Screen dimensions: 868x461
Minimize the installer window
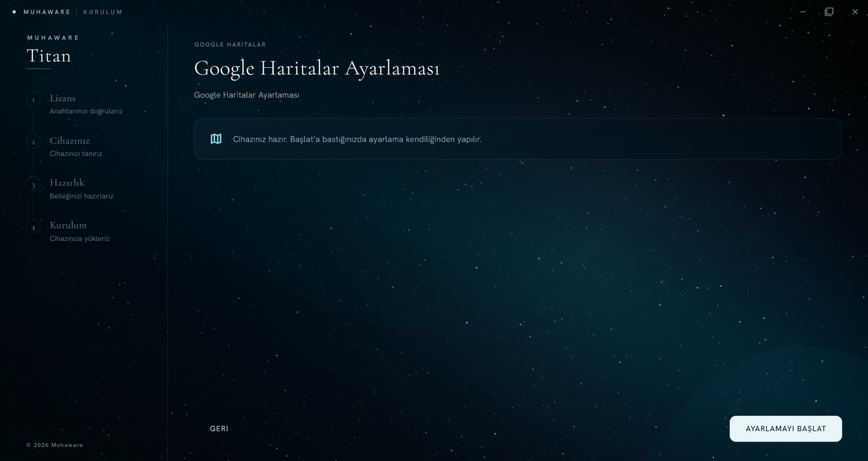pos(803,11)
